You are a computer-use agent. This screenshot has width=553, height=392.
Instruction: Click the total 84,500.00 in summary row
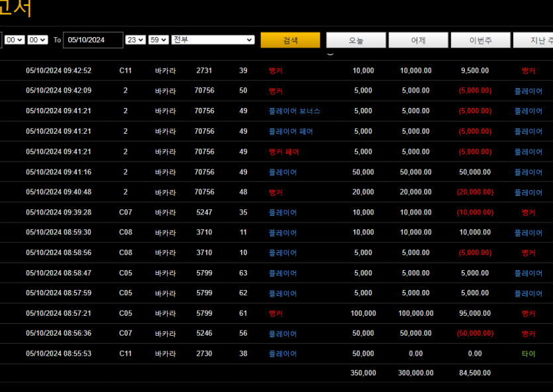coord(475,373)
